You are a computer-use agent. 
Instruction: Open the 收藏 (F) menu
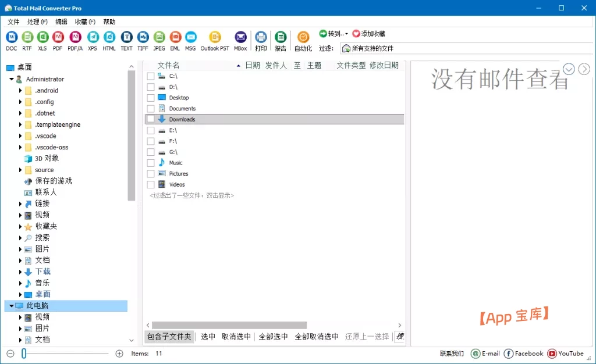pyautogui.click(x=85, y=22)
